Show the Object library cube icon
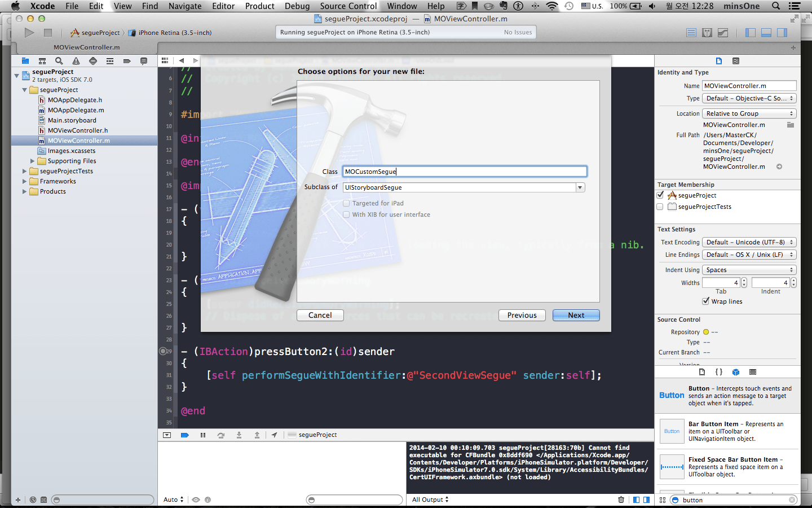The height and width of the screenshot is (508, 812). (736, 372)
